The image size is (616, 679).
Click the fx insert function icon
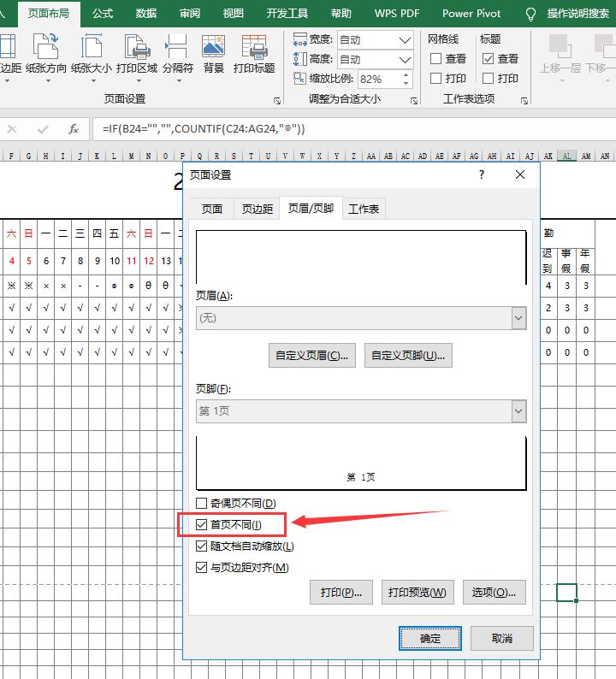(74, 128)
